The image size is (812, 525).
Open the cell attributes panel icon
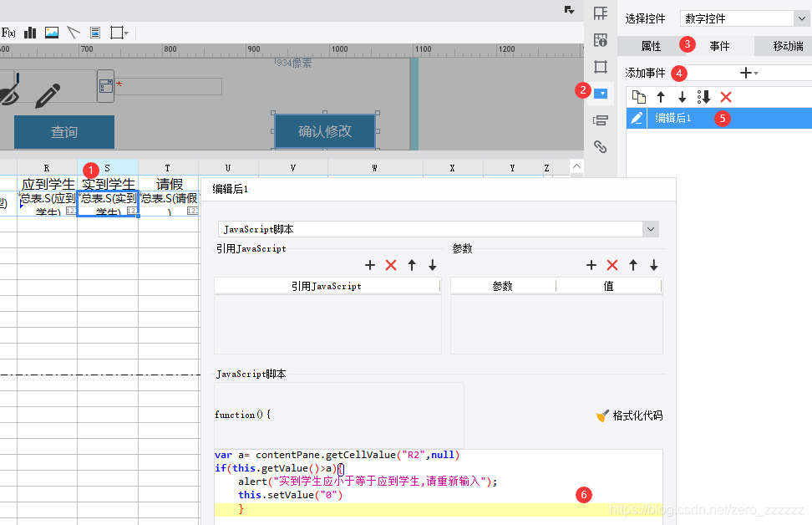601,13
